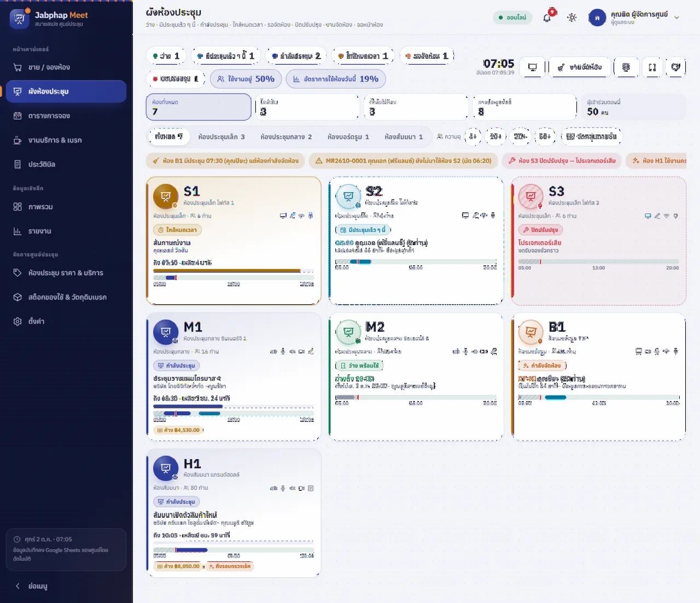The width and height of the screenshot is (700, 603).
Task: Switch to ห้องประชุมเล็ก 3 tab
Action: [x=221, y=137]
